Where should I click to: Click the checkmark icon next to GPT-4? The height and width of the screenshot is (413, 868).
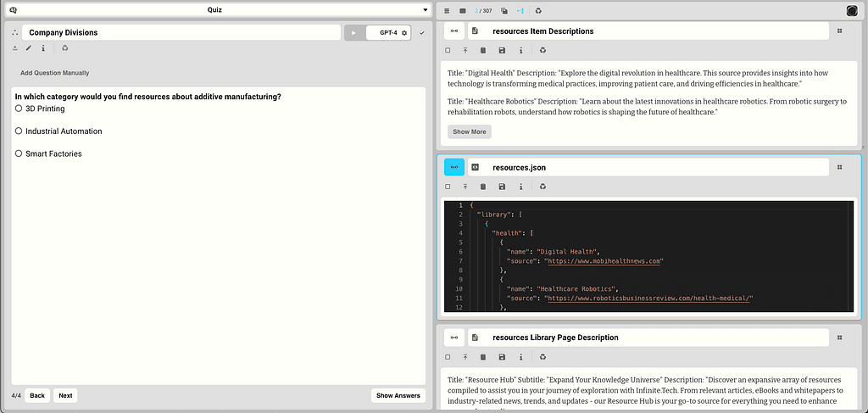click(422, 33)
